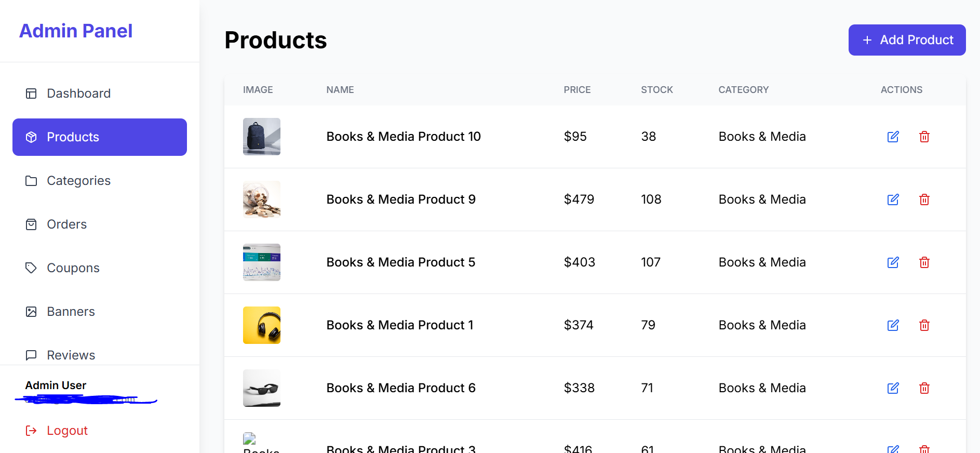Click the Admin Panel logo title
The width and height of the screenshot is (980, 453).
click(76, 31)
